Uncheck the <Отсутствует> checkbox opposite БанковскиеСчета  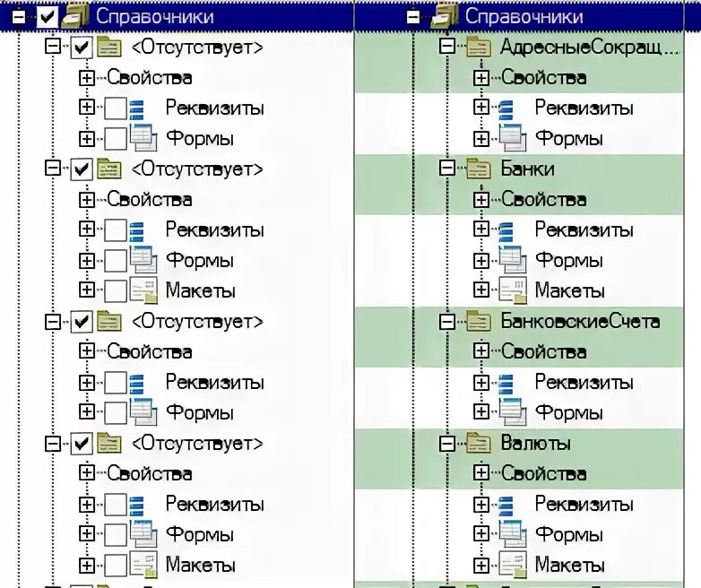tap(82, 322)
